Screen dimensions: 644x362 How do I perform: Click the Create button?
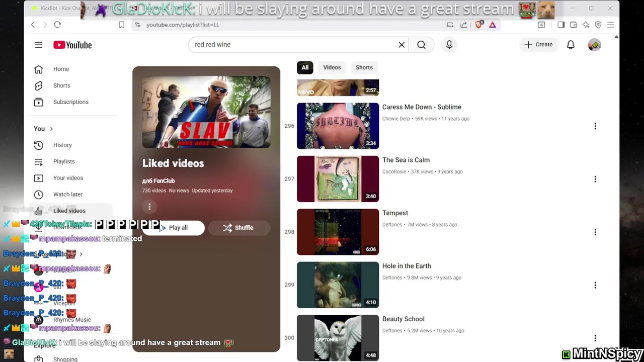(538, 45)
